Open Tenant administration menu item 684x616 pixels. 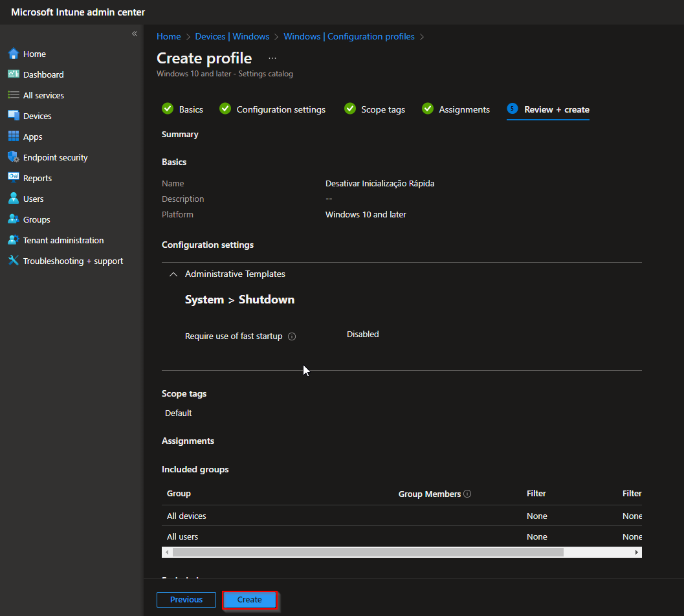63,240
